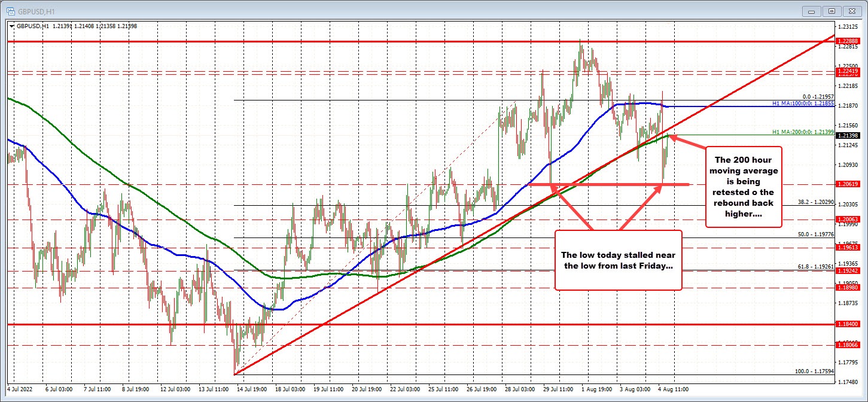Expand the quote details arrow beside GBPUSD,H1
Image resolution: width=868 pixels, height=402 pixels.
(x=11, y=26)
